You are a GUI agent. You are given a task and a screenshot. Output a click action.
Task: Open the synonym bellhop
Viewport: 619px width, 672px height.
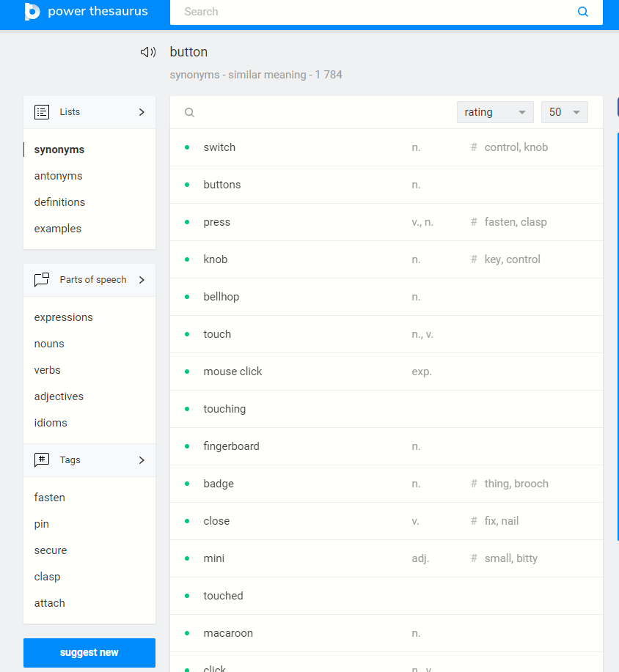coord(221,297)
